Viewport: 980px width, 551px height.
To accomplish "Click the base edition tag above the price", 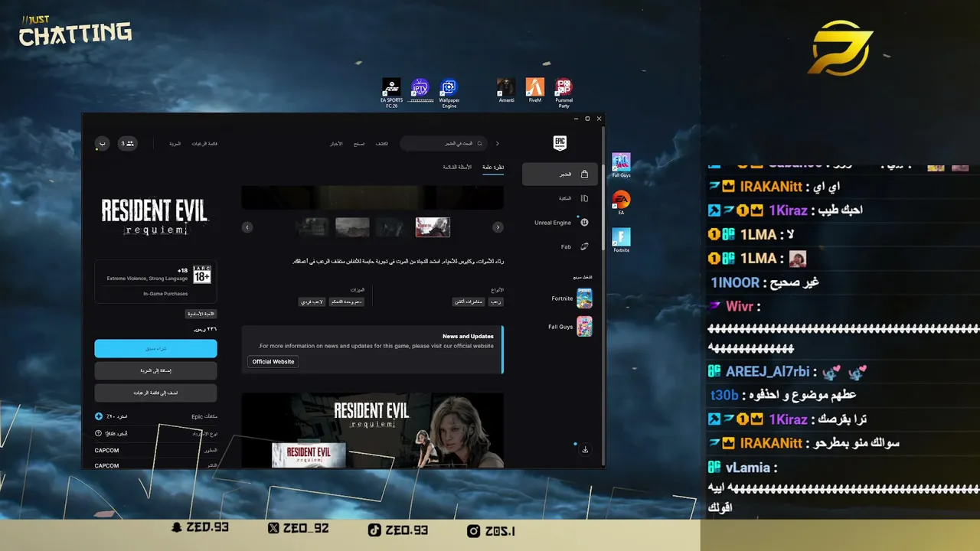I will coord(201,314).
